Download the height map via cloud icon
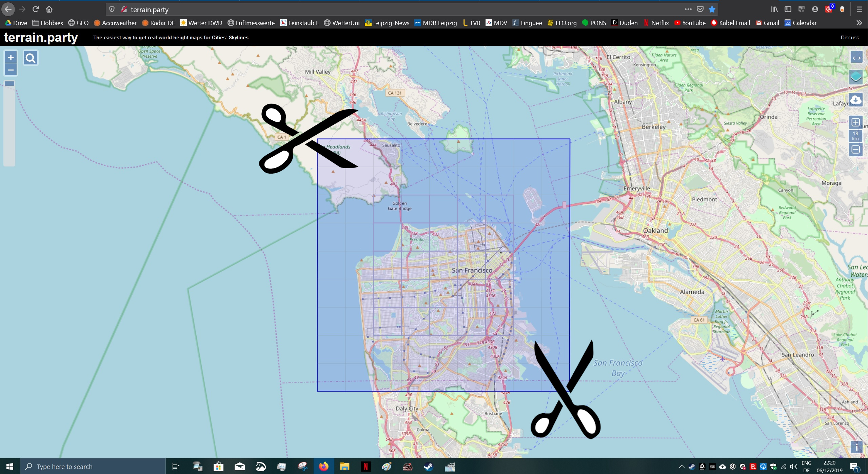Viewport: 868px width, 474px height. [x=856, y=100]
